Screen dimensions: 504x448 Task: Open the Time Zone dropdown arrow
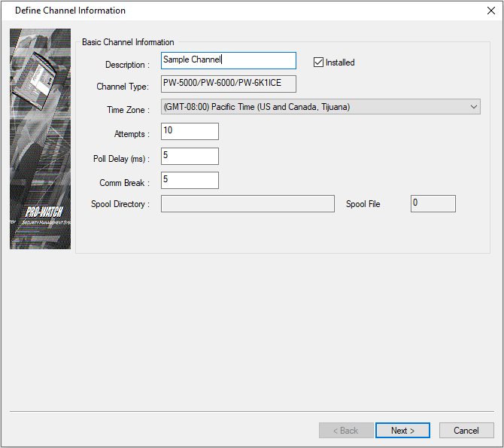[474, 107]
